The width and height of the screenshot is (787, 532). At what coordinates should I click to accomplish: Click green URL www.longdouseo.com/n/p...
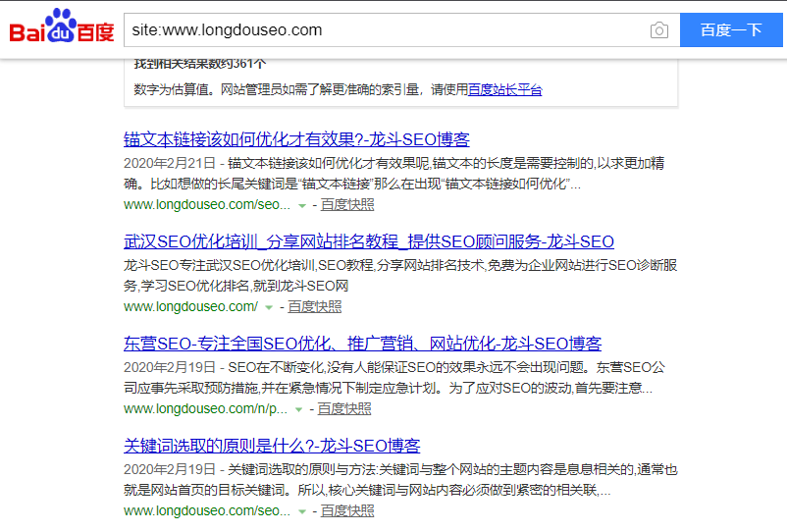(x=205, y=408)
